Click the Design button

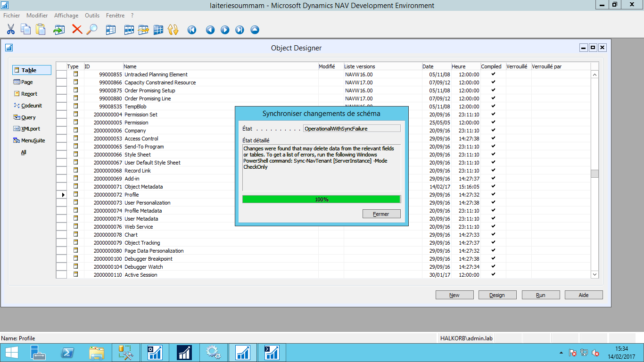pos(497,295)
